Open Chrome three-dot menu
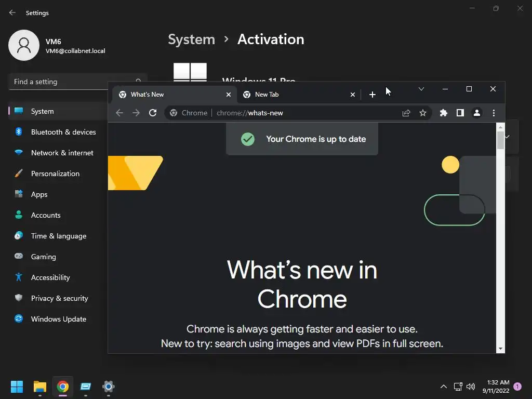Image resolution: width=532 pixels, height=399 pixels. point(494,113)
